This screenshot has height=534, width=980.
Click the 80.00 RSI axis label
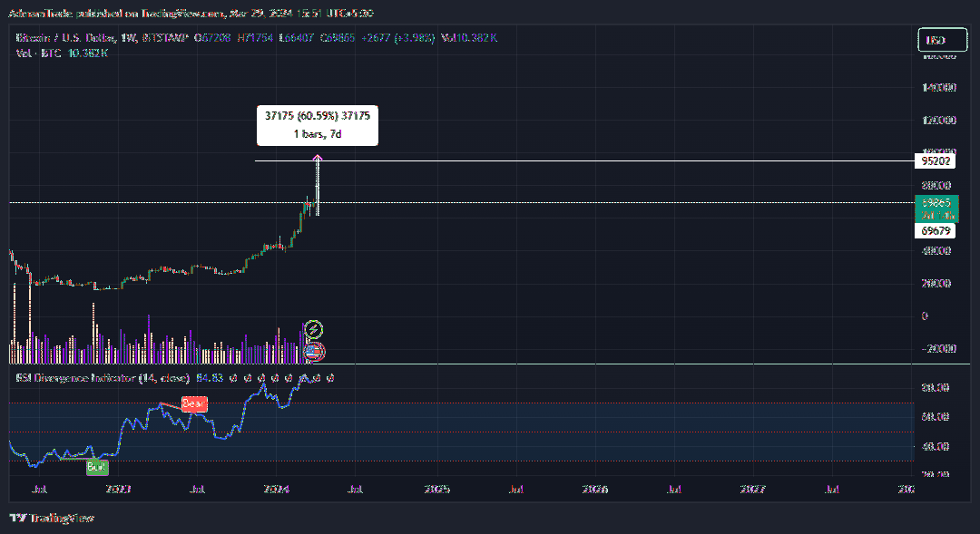936,388
